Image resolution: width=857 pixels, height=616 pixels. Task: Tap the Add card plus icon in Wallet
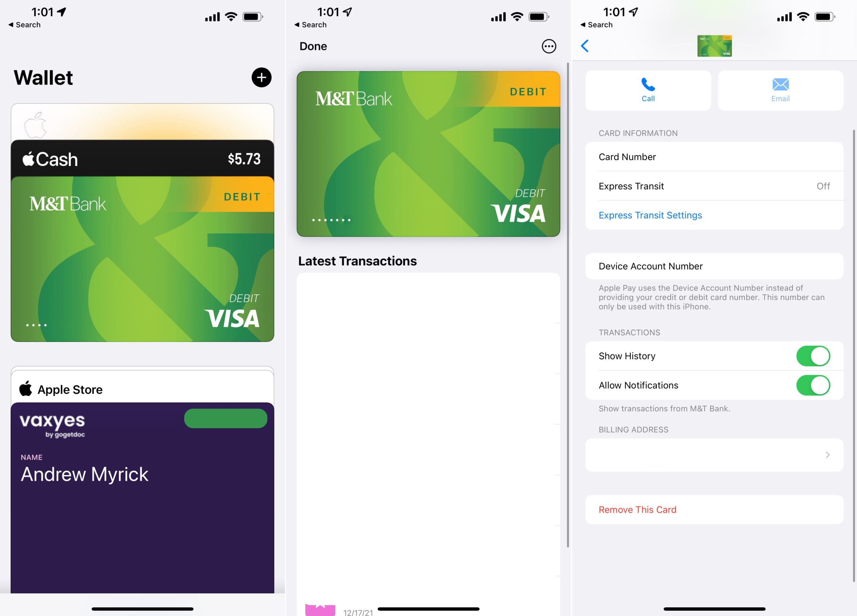coord(262,78)
